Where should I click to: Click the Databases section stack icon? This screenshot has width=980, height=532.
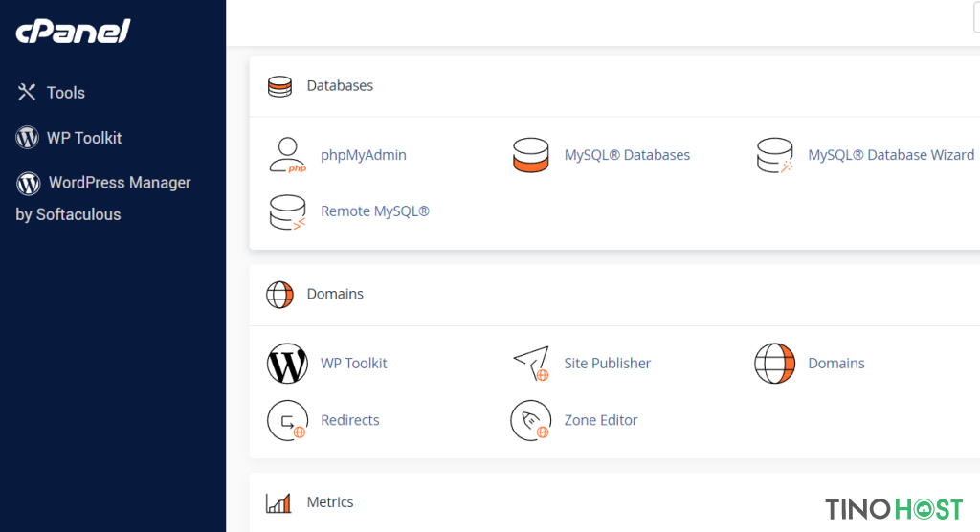[279, 86]
